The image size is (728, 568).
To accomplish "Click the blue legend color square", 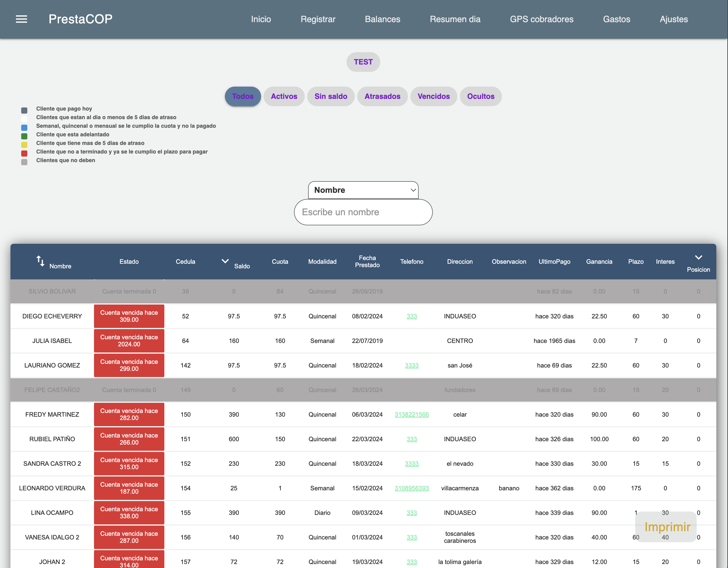I will click(24, 128).
